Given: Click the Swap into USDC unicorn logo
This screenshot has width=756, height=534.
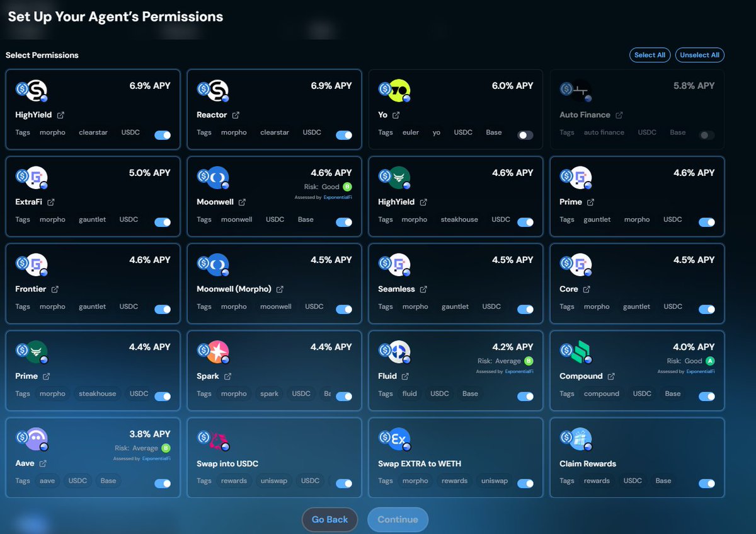Looking at the screenshot, I should pyautogui.click(x=218, y=439).
